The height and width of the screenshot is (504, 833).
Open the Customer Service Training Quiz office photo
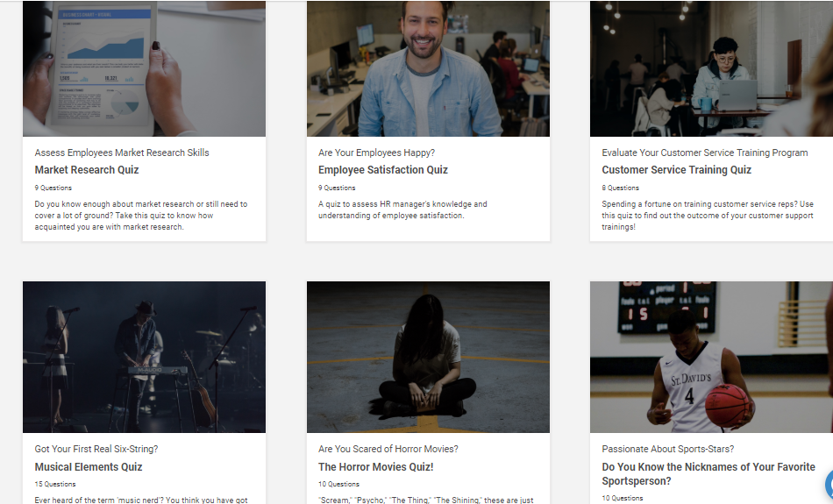coord(711,68)
